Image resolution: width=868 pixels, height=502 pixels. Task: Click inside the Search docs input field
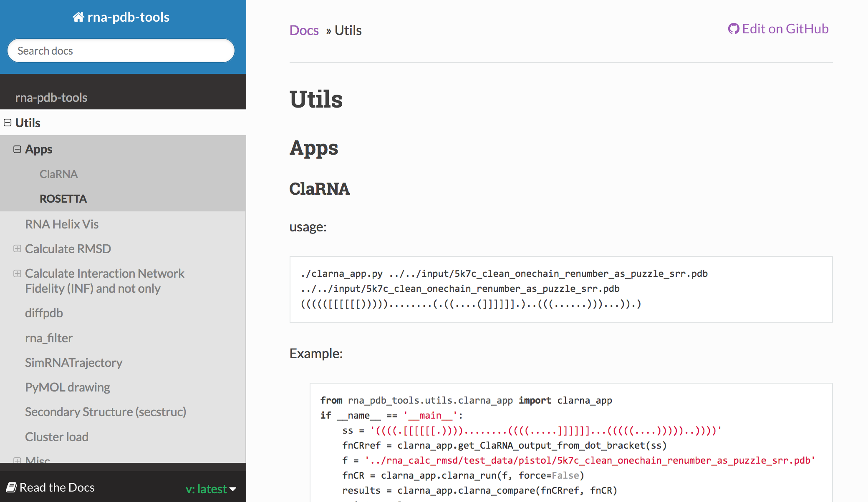121,50
